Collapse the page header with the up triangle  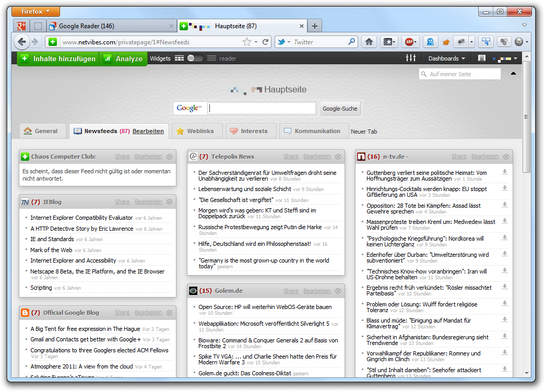[513, 73]
